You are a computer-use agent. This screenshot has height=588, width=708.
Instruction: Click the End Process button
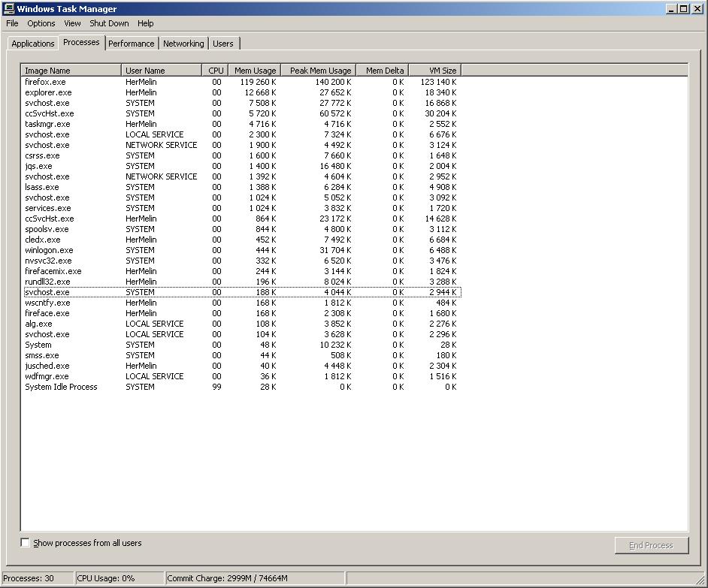[652, 545]
